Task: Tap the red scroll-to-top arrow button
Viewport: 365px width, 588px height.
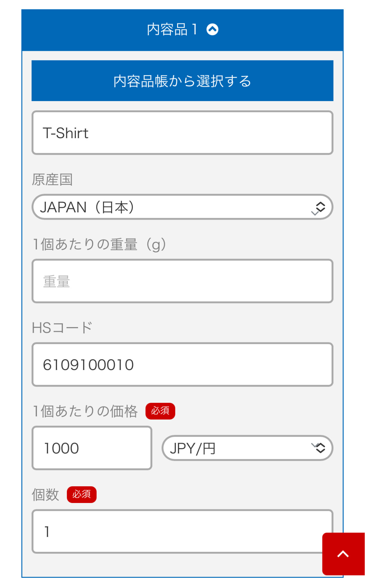Action: click(x=343, y=554)
